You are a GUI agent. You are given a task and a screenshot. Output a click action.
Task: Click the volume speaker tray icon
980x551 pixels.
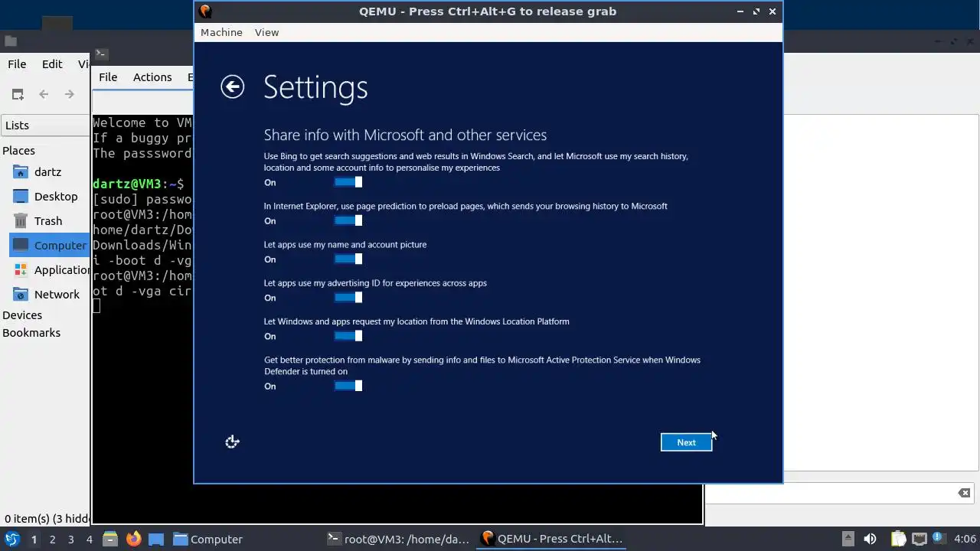(870, 539)
